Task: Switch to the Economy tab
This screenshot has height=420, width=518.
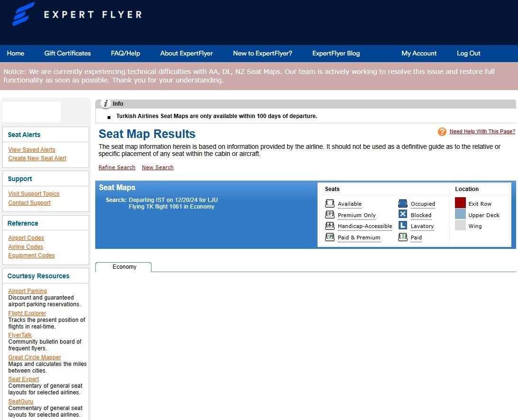Action: coord(123,266)
